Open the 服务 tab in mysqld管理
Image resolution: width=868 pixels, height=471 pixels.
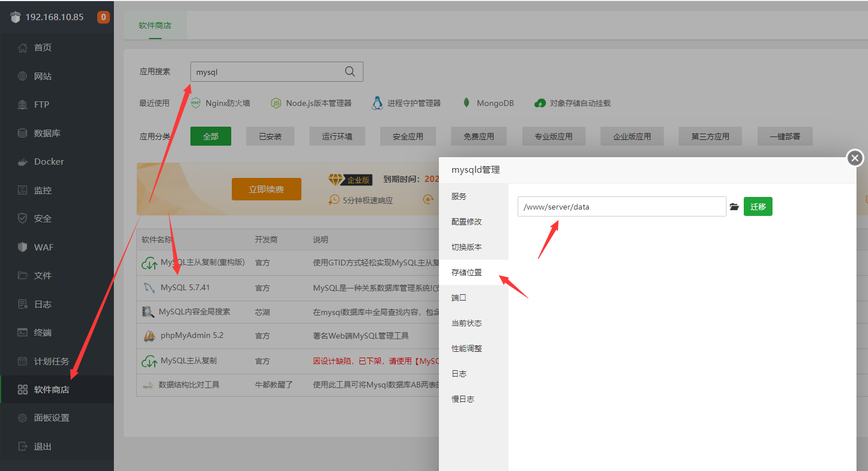(473, 196)
